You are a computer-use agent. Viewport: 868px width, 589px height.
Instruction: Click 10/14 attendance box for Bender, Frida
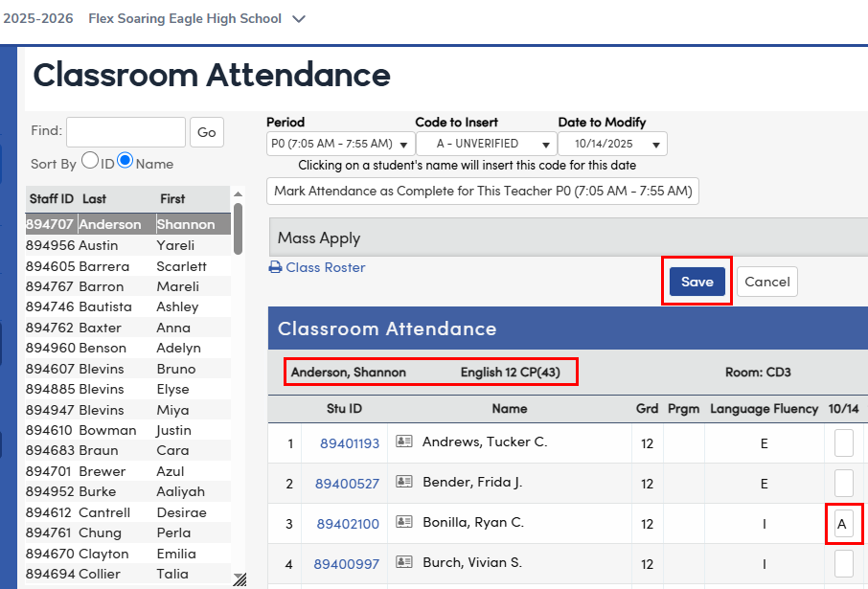(844, 484)
